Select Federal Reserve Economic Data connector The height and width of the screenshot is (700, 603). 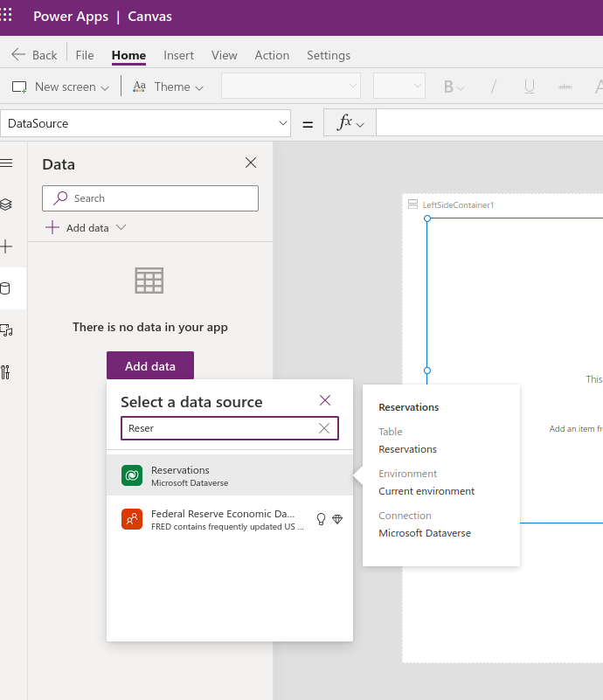click(230, 519)
